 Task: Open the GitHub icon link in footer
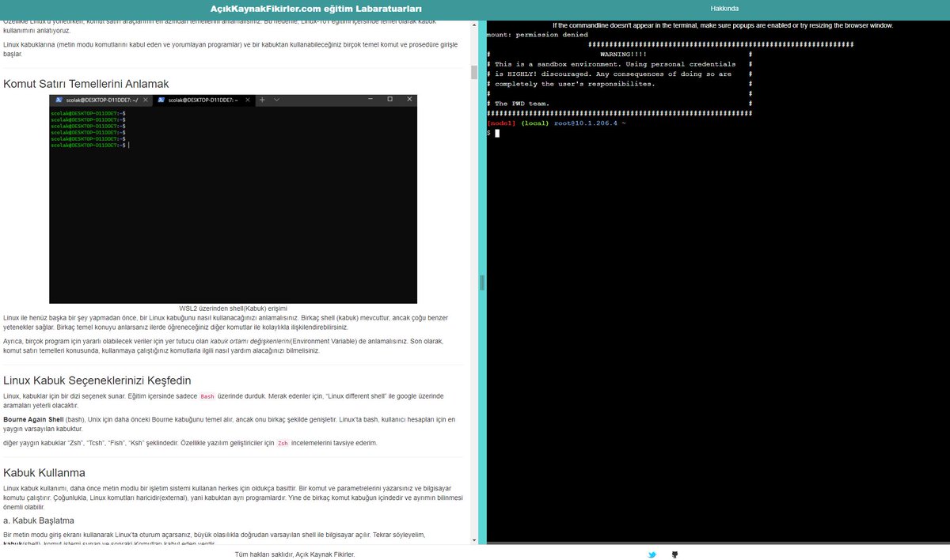pyautogui.click(x=674, y=554)
